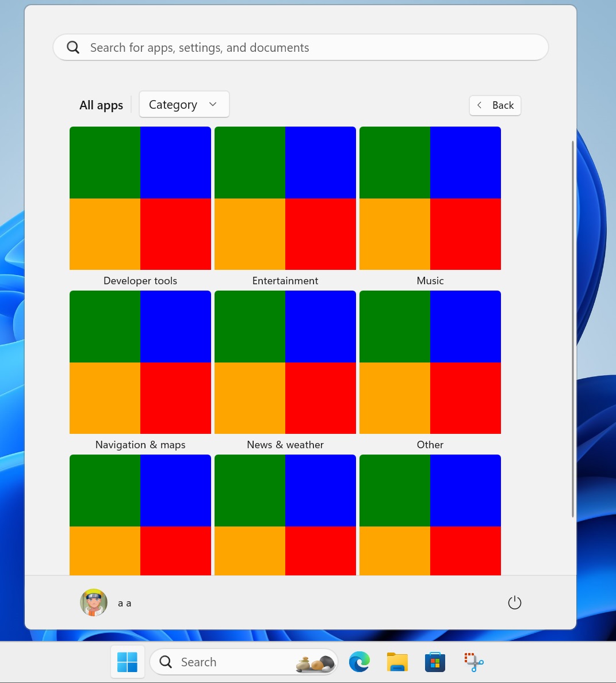Click the user avatar picture

(93, 602)
